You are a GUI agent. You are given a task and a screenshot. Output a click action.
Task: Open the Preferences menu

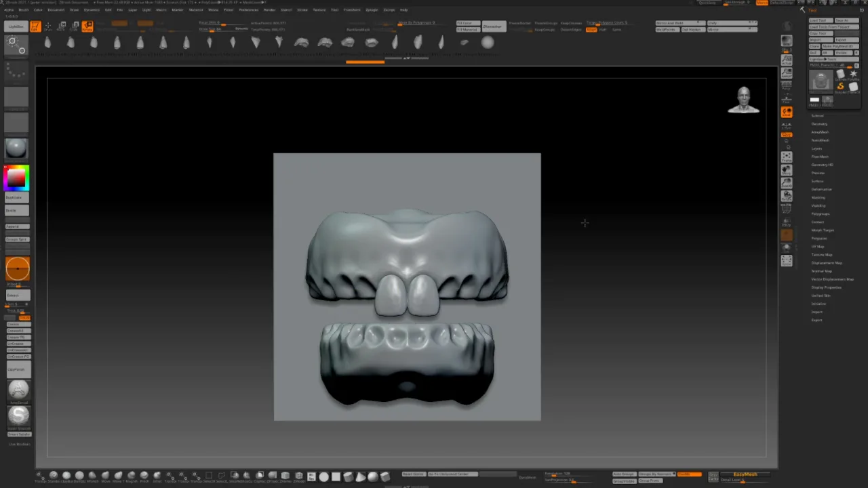point(249,10)
